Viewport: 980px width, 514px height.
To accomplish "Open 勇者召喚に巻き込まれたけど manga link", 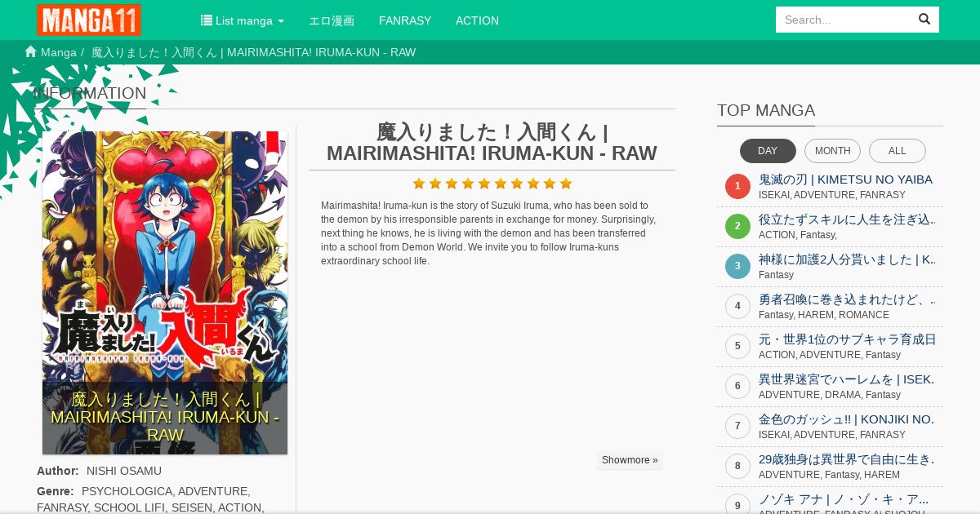I will [x=847, y=299].
